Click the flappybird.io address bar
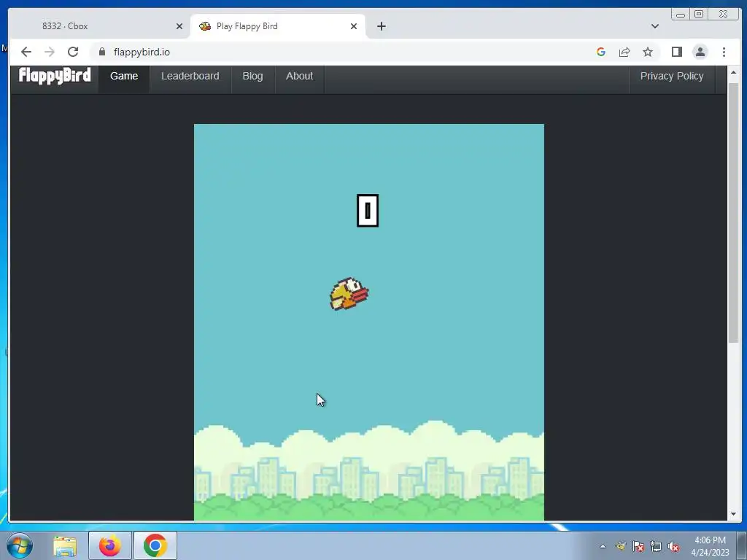Screen dimensions: 747x560 343,52
